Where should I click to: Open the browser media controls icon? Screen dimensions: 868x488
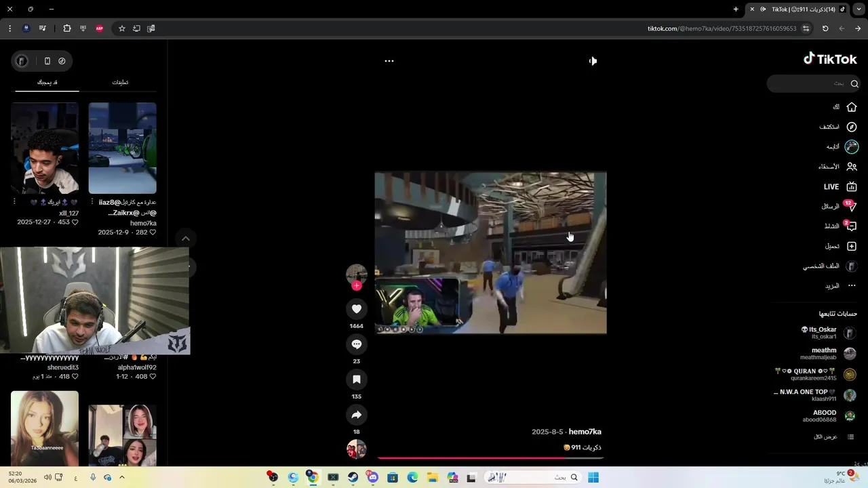click(x=43, y=28)
